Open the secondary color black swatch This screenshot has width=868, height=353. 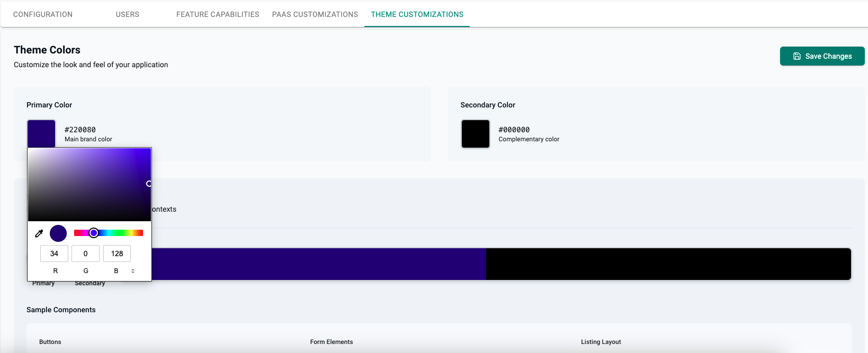coord(476,134)
